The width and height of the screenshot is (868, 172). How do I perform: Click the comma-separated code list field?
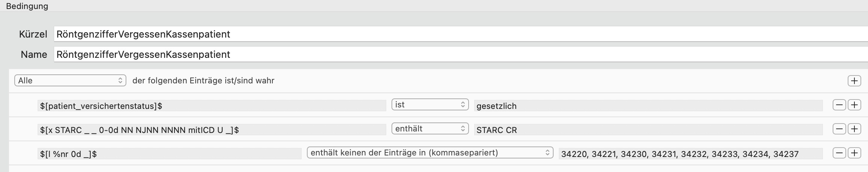691,154
